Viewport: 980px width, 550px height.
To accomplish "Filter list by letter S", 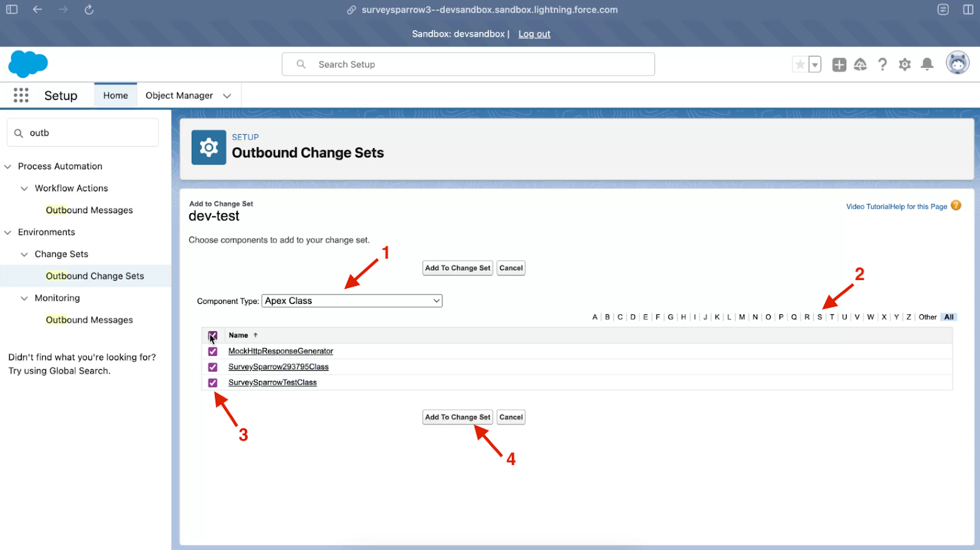I will pos(820,317).
